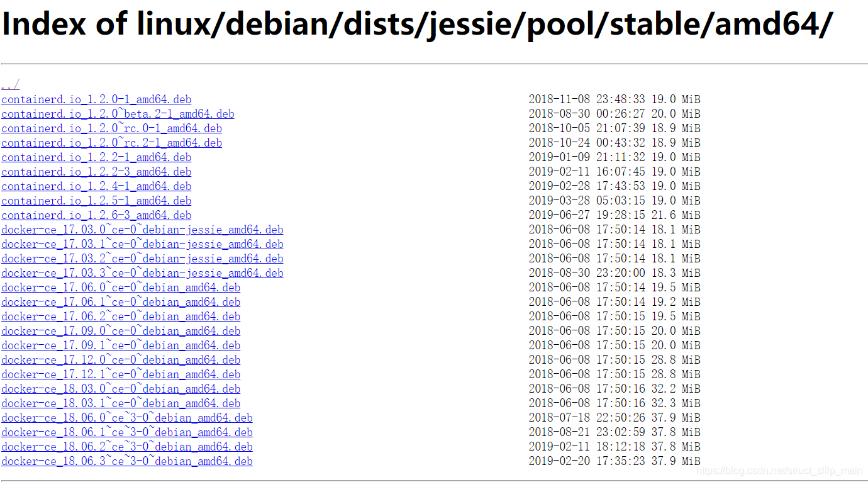The image size is (868, 482).
Task: Click file size 21.6 MiB
Action: [x=676, y=215]
